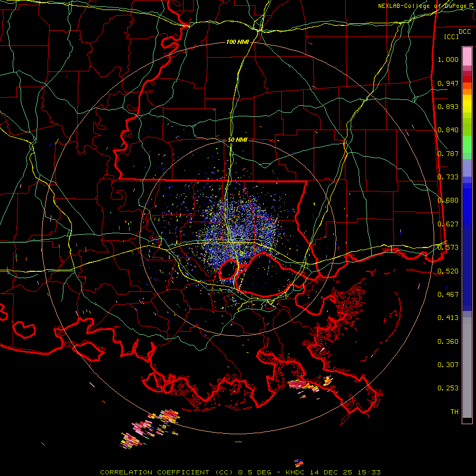Click the 100 NMI range ring label
This screenshot has width=476, height=476.
(x=237, y=42)
